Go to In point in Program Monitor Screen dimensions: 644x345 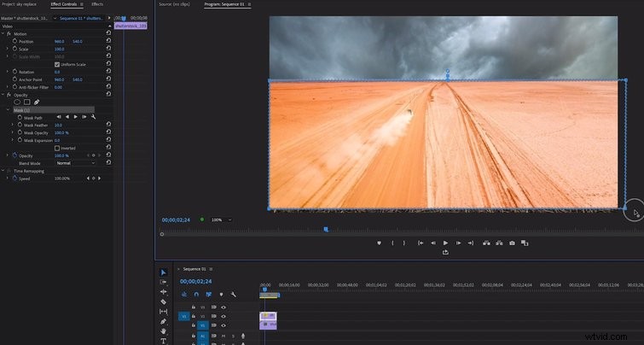coord(421,243)
